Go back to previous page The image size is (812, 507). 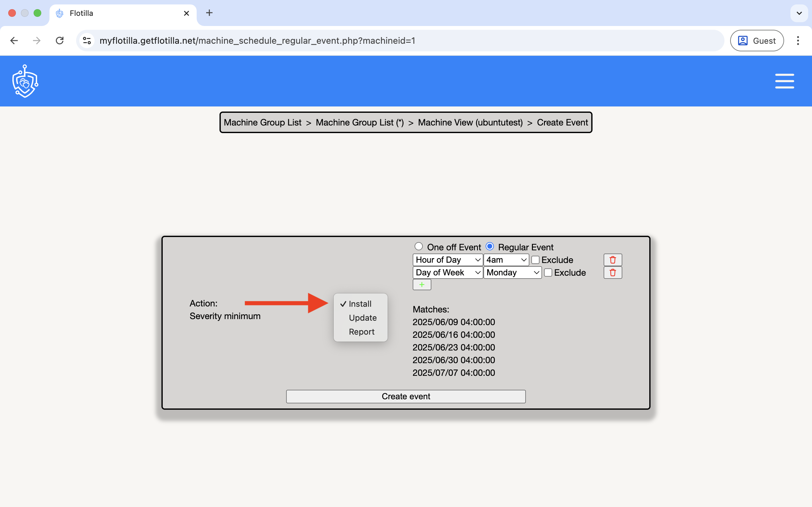point(14,41)
